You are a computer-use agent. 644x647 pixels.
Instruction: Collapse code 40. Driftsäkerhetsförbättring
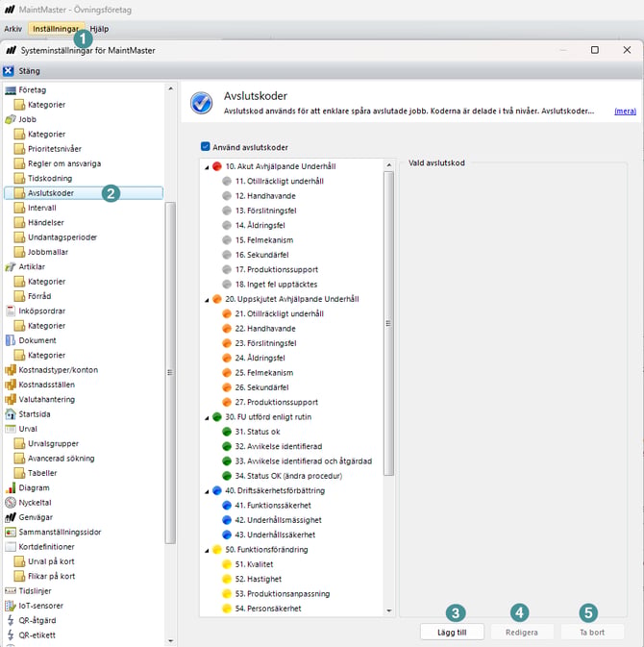pyautogui.click(x=207, y=491)
